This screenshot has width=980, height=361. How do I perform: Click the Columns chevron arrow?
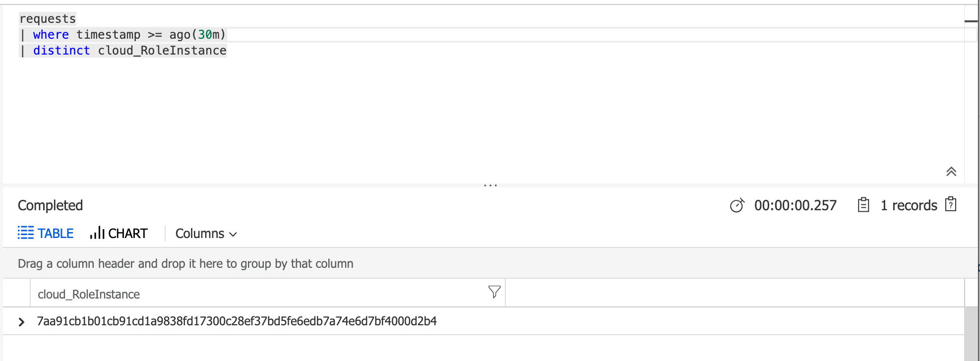pos(234,234)
